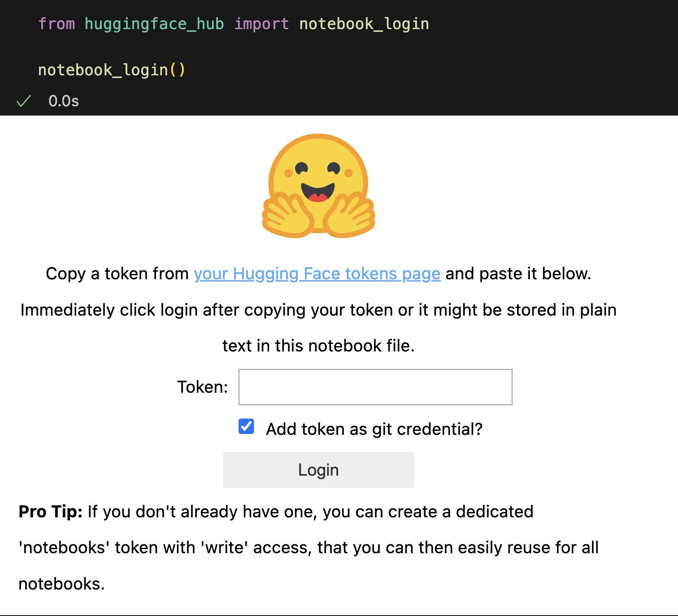The height and width of the screenshot is (616, 678).
Task: Click the notebook_login() code line
Action: pos(112,70)
